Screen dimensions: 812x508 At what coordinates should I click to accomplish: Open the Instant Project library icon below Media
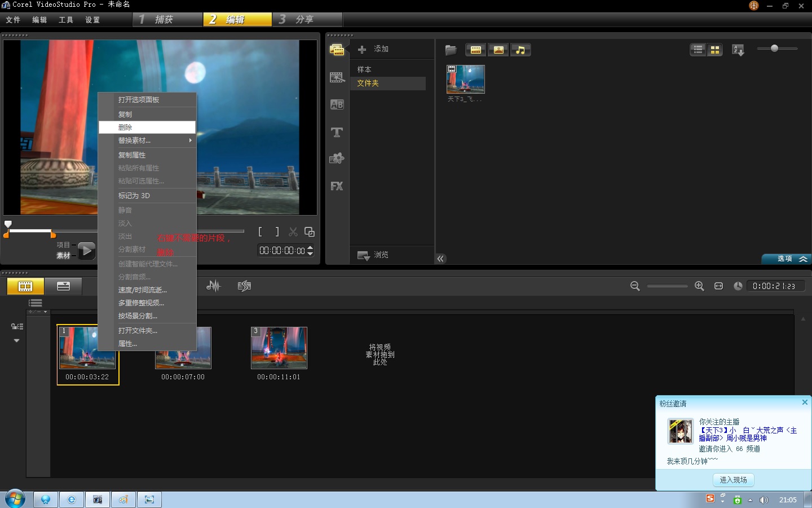pos(337,77)
